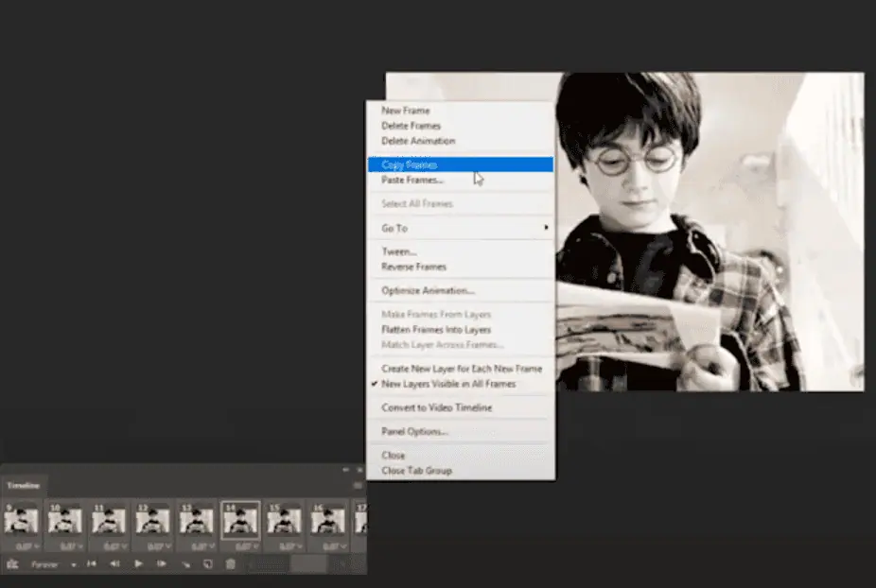Click the greyed Select All Frames entry
Screen dimensions: 876x588
[x=461, y=204]
